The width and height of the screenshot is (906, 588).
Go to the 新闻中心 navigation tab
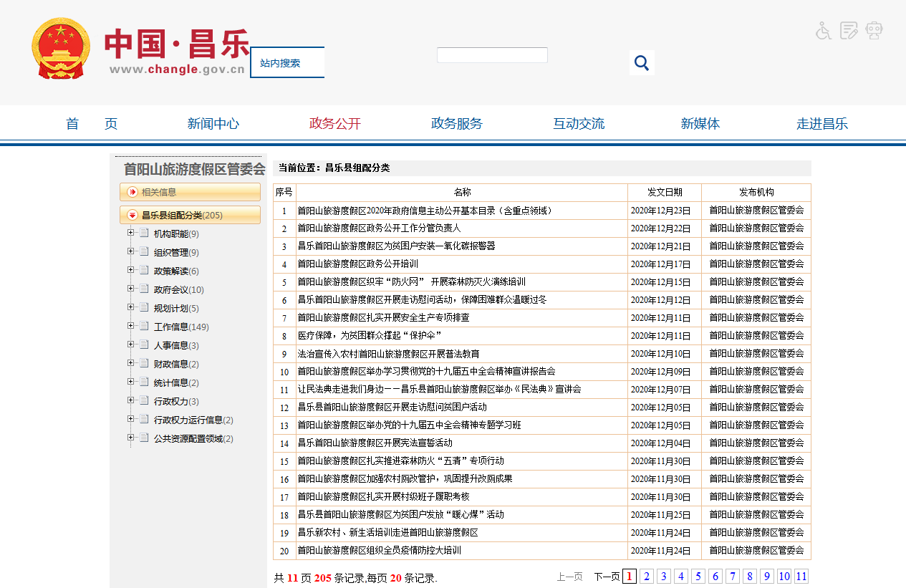(213, 123)
